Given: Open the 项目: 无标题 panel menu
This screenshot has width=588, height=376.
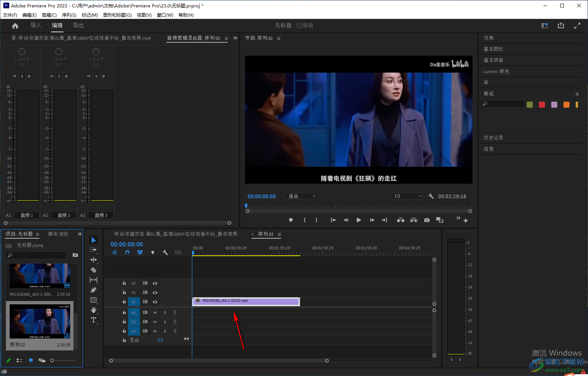Looking at the screenshot, I should click(x=37, y=234).
